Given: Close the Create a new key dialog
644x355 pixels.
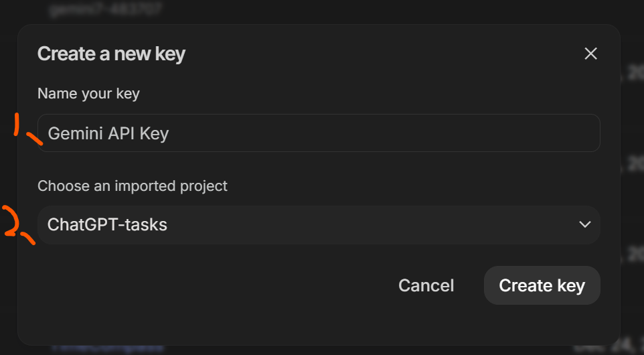Looking at the screenshot, I should pyautogui.click(x=590, y=54).
